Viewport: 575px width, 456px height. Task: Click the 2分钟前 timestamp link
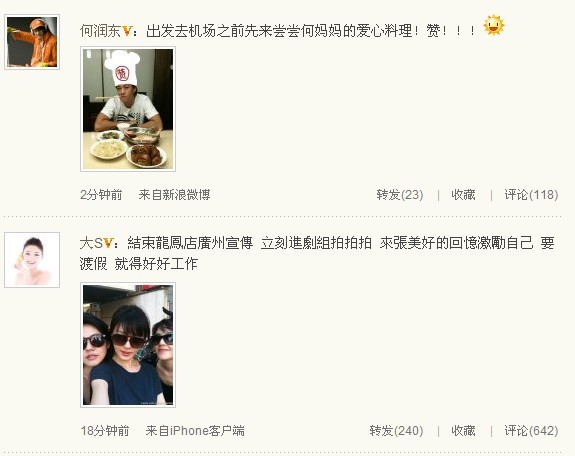pos(101,194)
